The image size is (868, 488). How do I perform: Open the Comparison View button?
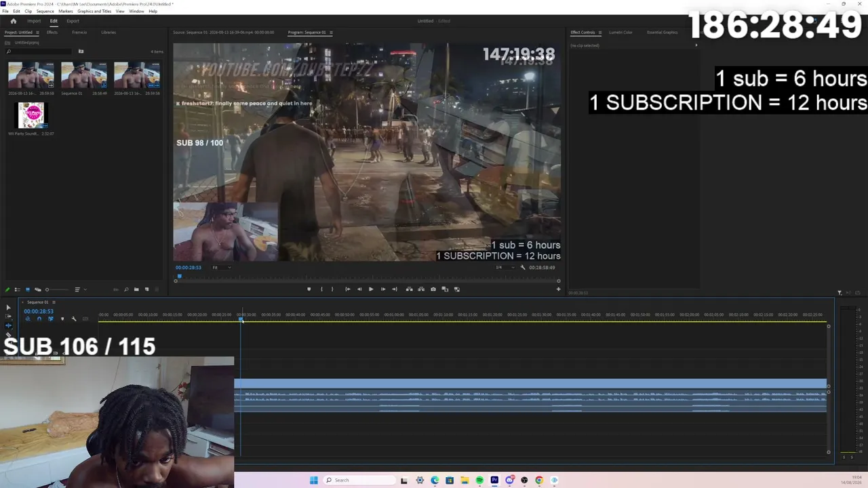tap(445, 289)
